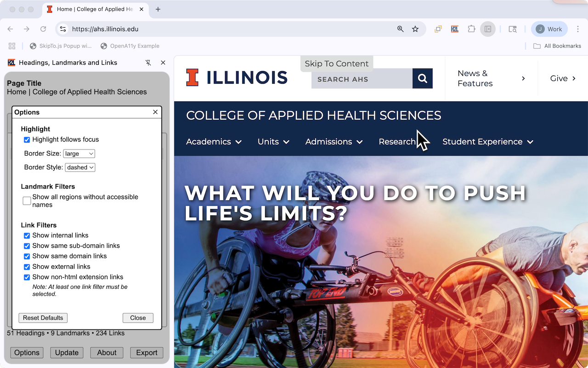The width and height of the screenshot is (588, 368).
Task: Click the browser forward arrow
Action: click(x=27, y=29)
